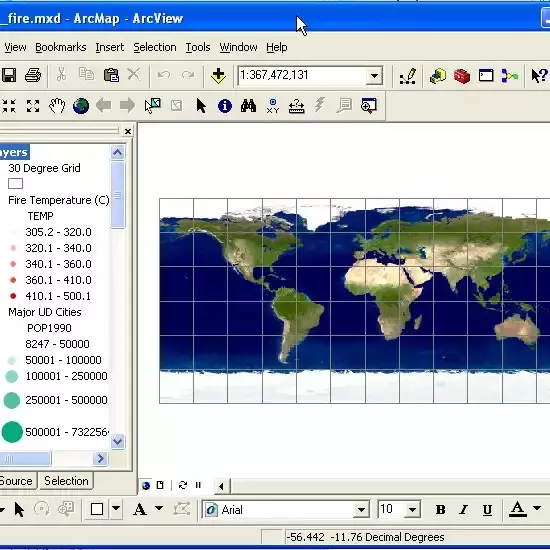
Task: Click the Redo arrow icon
Action: pos(188,75)
